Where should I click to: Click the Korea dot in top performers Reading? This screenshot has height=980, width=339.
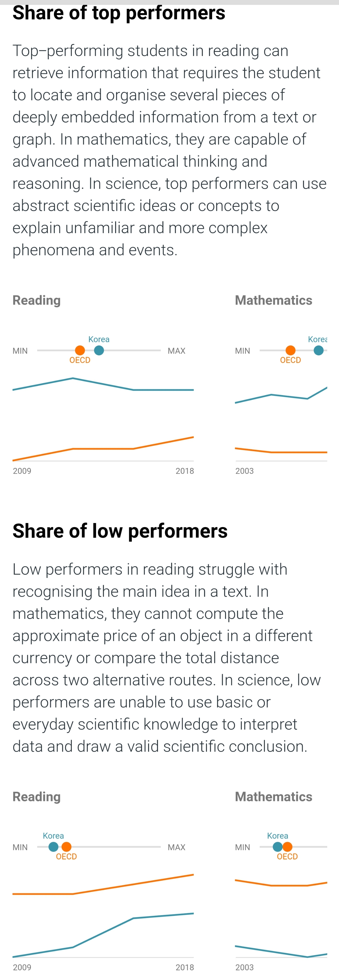click(99, 350)
